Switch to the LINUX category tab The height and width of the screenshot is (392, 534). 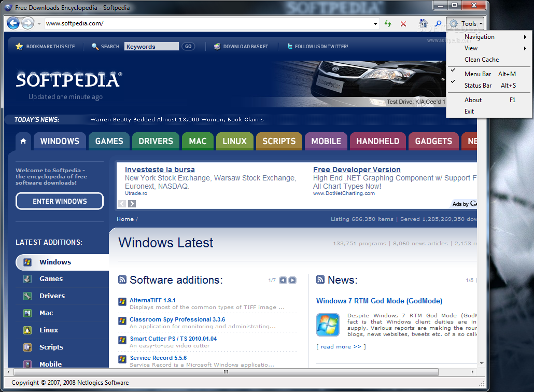[235, 141]
